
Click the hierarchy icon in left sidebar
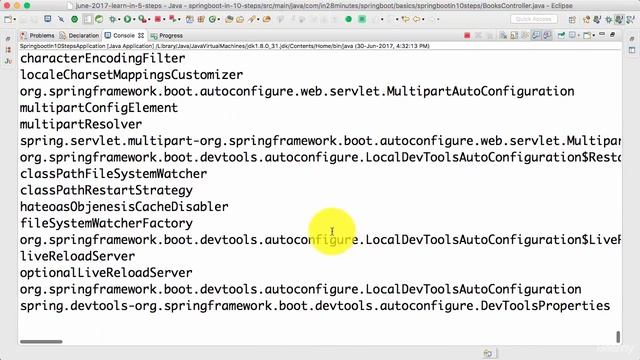(x=8, y=50)
